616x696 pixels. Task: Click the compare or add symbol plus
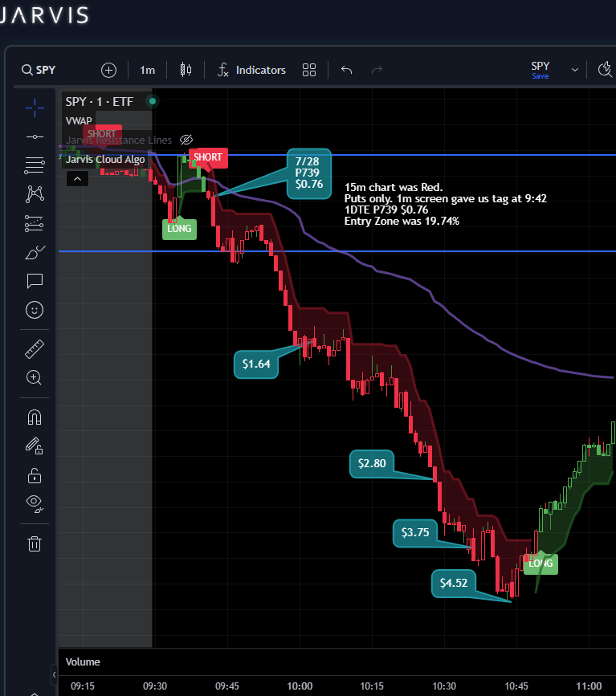pos(108,70)
